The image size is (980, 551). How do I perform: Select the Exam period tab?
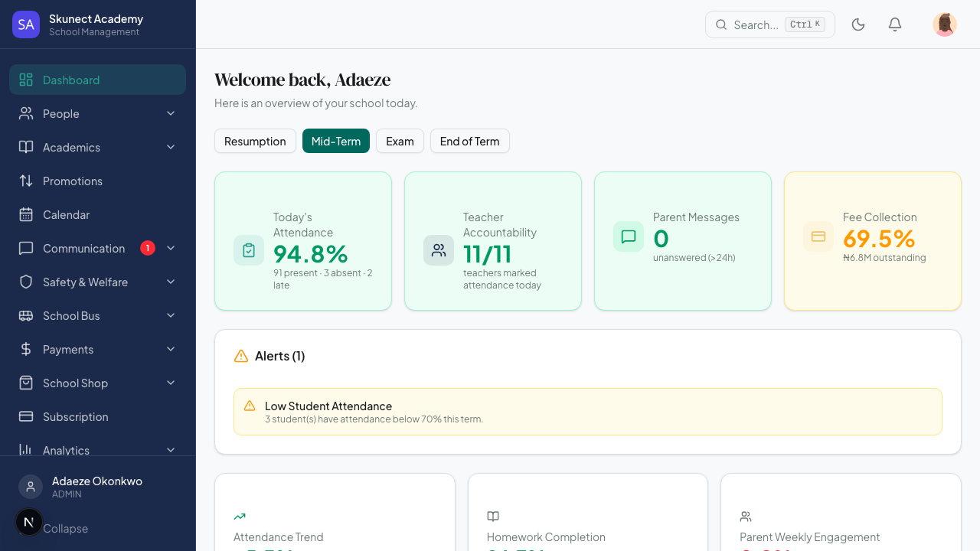tap(400, 141)
